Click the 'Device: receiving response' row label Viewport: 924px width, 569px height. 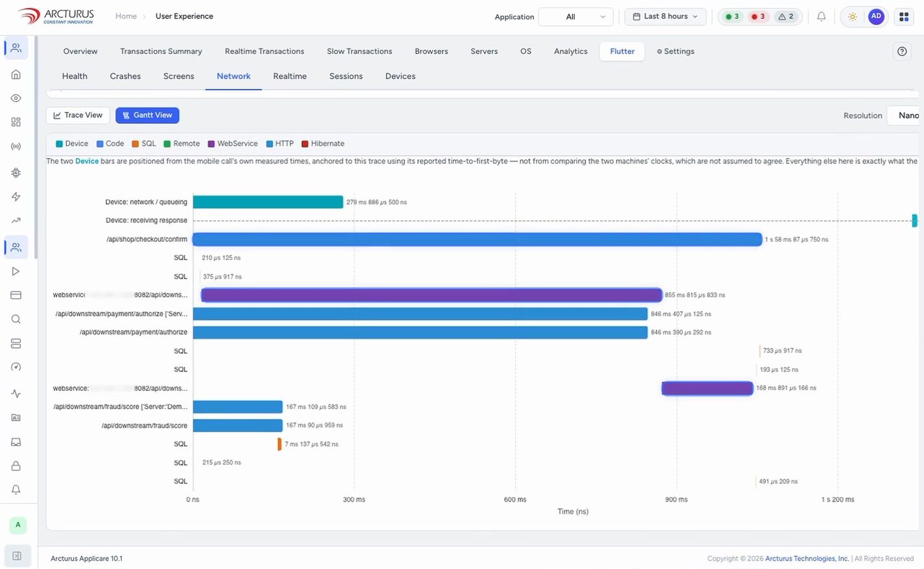[146, 221]
